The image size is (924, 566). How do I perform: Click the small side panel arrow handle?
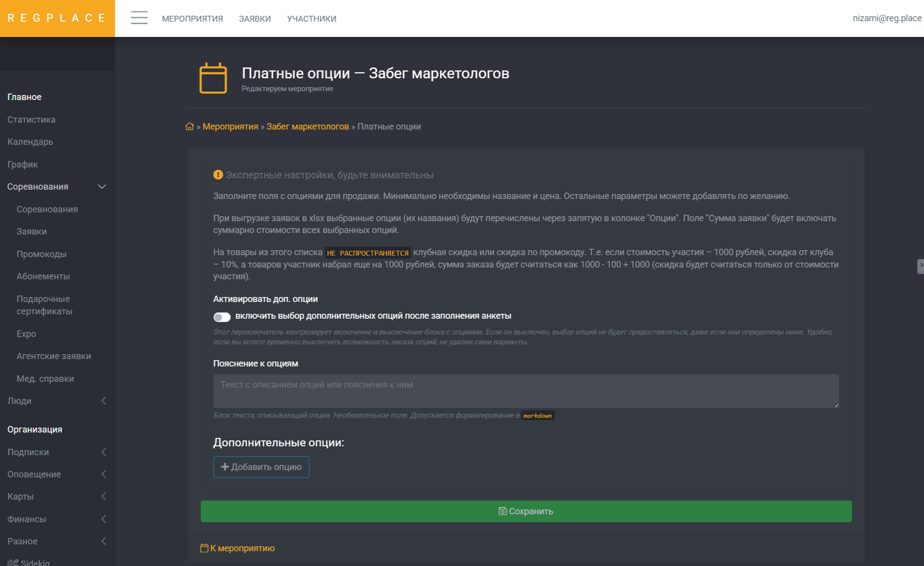point(921,266)
